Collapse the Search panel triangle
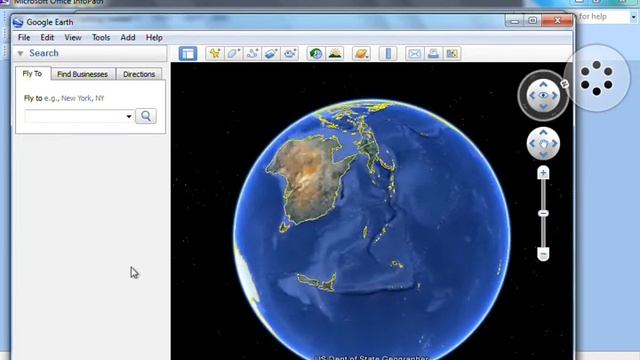The image size is (640, 360). click(x=20, y=53)
